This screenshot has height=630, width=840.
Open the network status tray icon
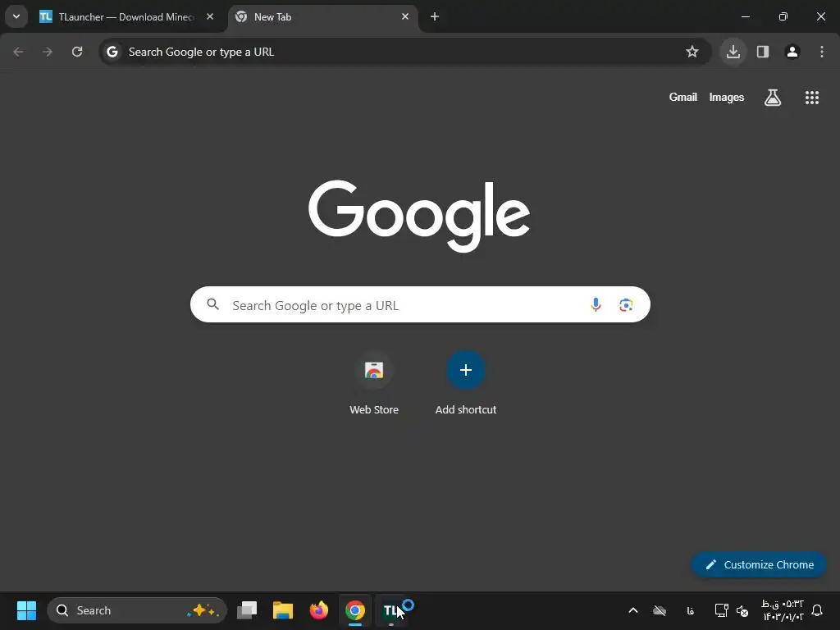tap(721, 610)
